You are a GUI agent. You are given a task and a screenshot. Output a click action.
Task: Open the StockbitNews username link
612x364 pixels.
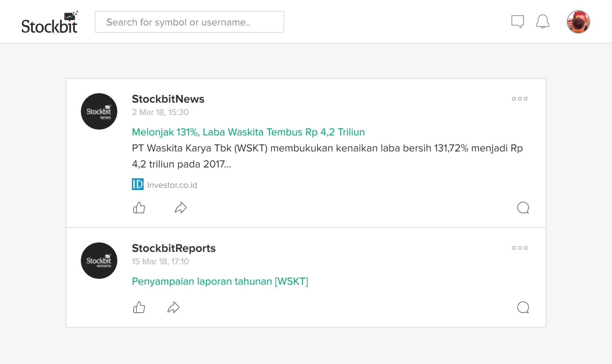coord(168,99)
